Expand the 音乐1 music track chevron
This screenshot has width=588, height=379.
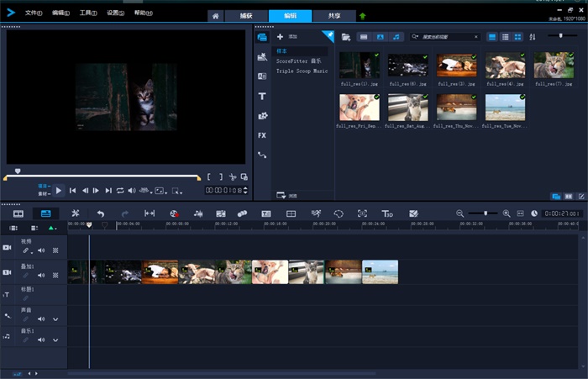(56, 341)
